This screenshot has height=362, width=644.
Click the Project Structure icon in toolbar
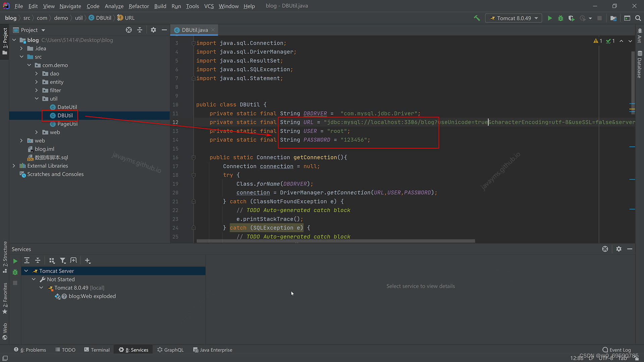(613, 18)
